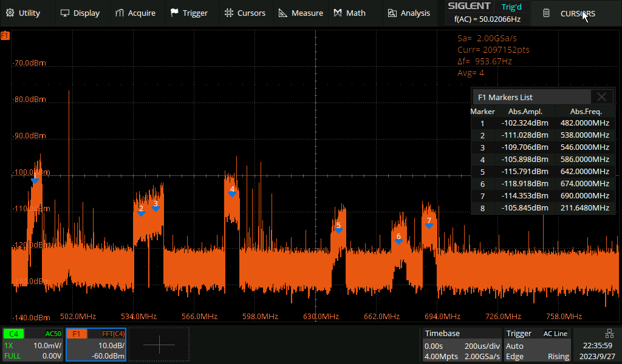The image size is (622, 364).
Task: Click the add-channel plus box
Action: coord(159,345)
